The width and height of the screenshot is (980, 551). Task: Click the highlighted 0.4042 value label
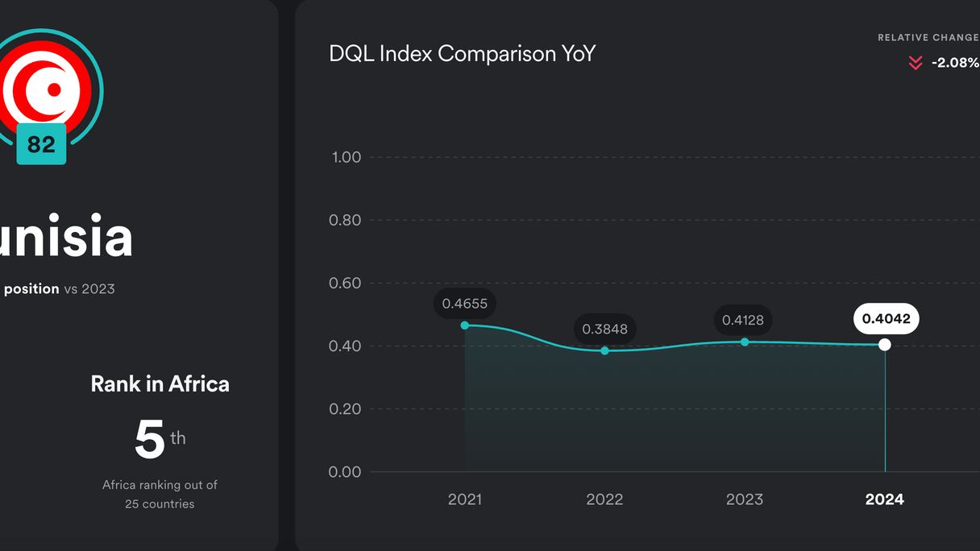[886, 319]
